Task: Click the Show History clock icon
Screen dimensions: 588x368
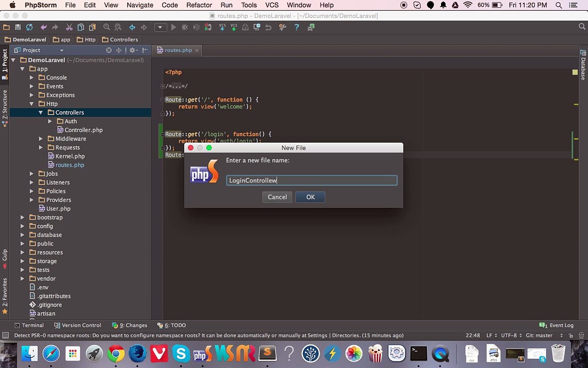Action: pos(257,27)
